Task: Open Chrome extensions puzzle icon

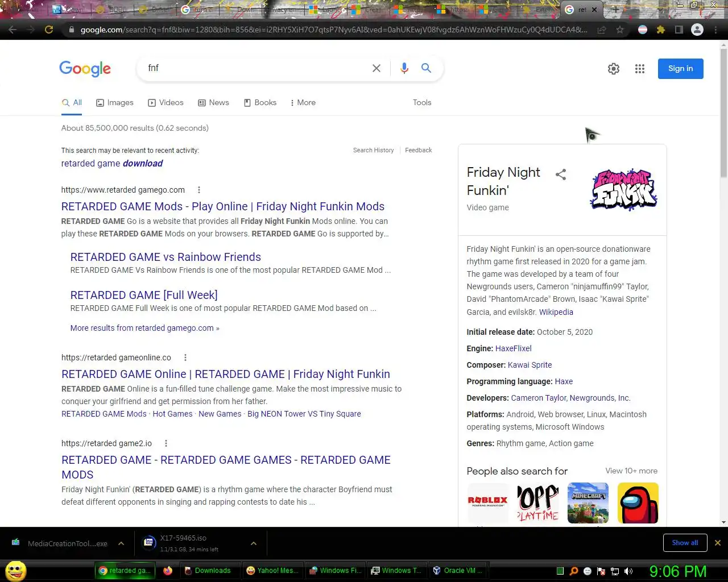Action: (661, 30)
